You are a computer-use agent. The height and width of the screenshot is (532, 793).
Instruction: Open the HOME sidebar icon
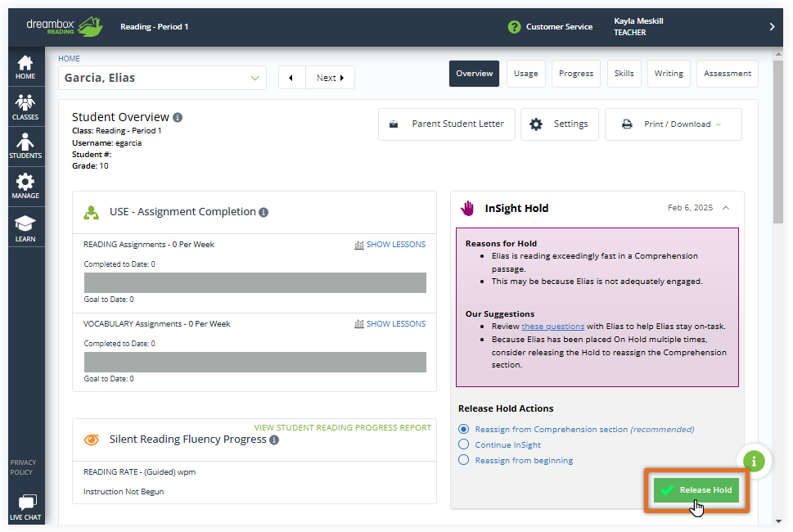(x=25, y=65)
